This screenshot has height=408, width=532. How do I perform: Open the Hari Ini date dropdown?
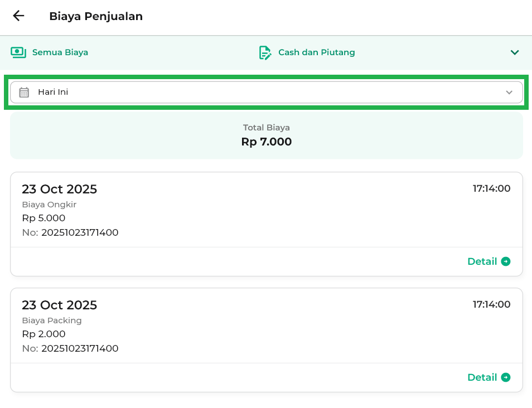[x=265, y=93]
